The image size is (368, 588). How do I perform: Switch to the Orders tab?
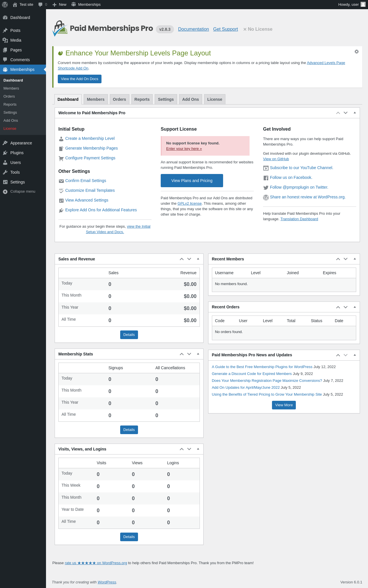(x=119, y=99)
